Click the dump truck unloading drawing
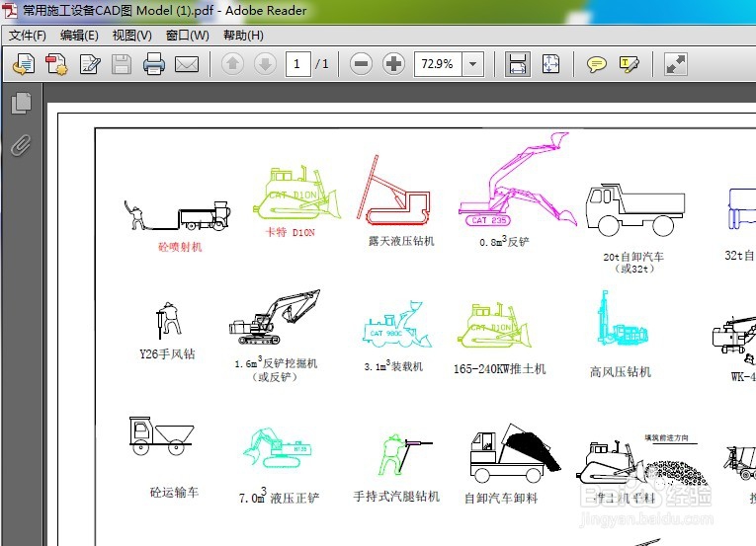756x546 pixels. click(516, 453)
